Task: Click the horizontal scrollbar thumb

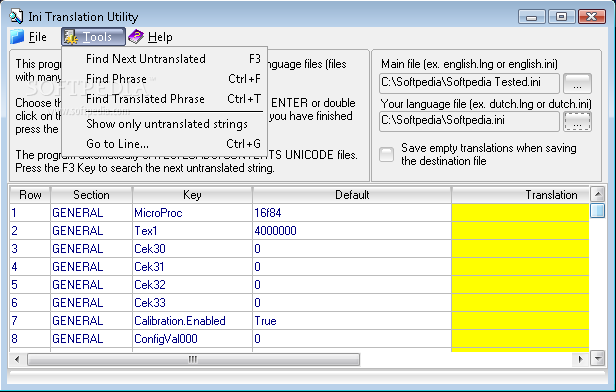Action: [193, 359]
